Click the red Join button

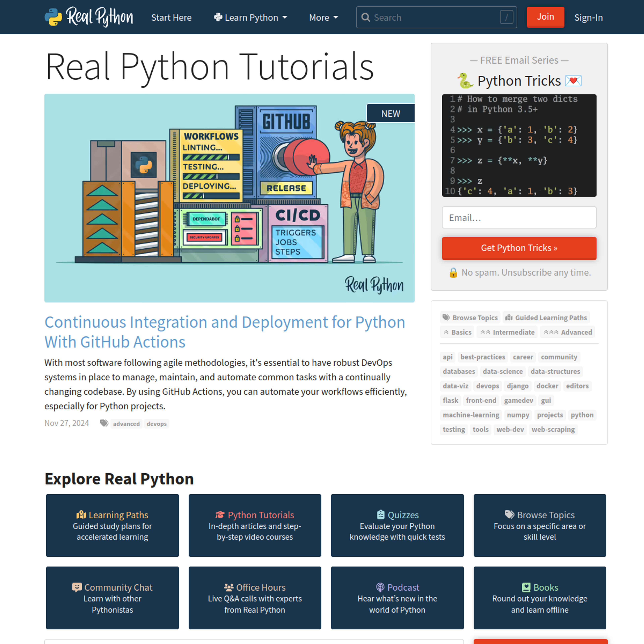pos(545,17)
